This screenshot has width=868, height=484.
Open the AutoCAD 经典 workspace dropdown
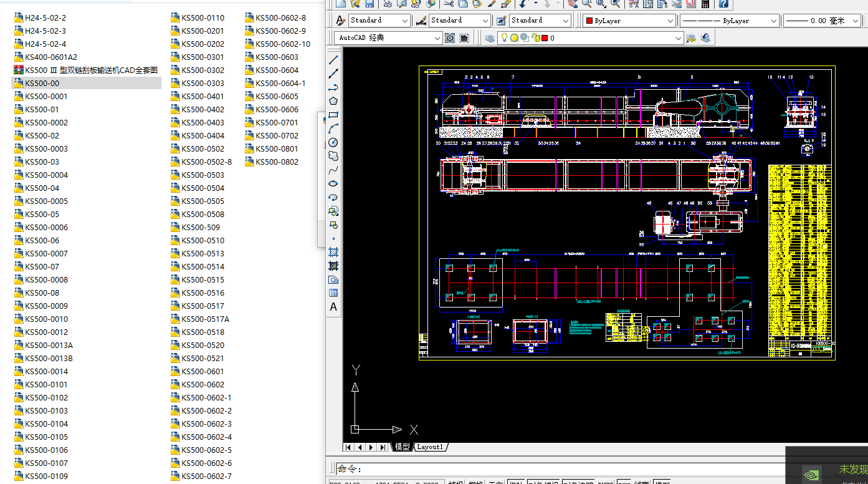tap(437, 38)
